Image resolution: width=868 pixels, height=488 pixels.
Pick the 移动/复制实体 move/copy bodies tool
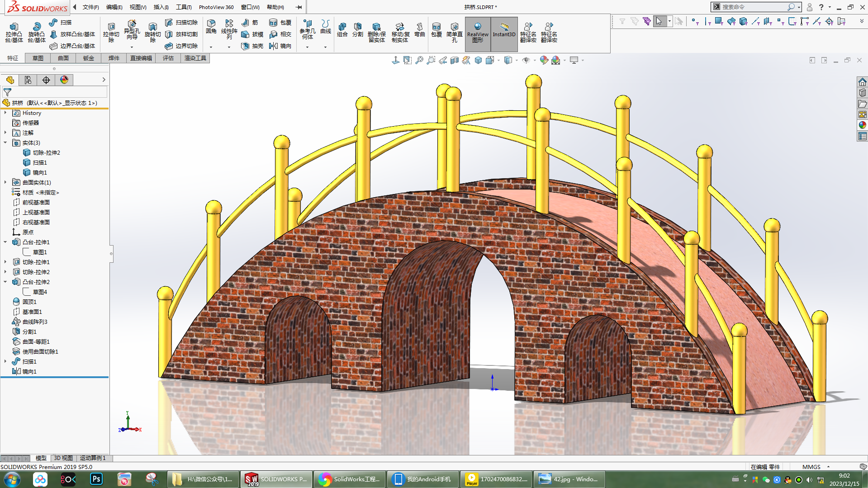[400, 33]
